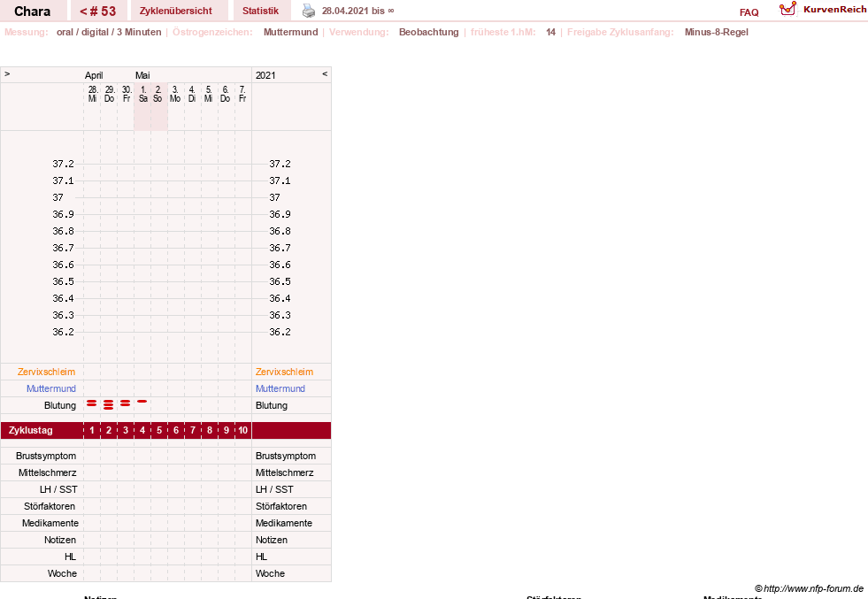Click the 'Zyklustag' row header
Viewport: 868px width, 599px height.
point(30,430)
